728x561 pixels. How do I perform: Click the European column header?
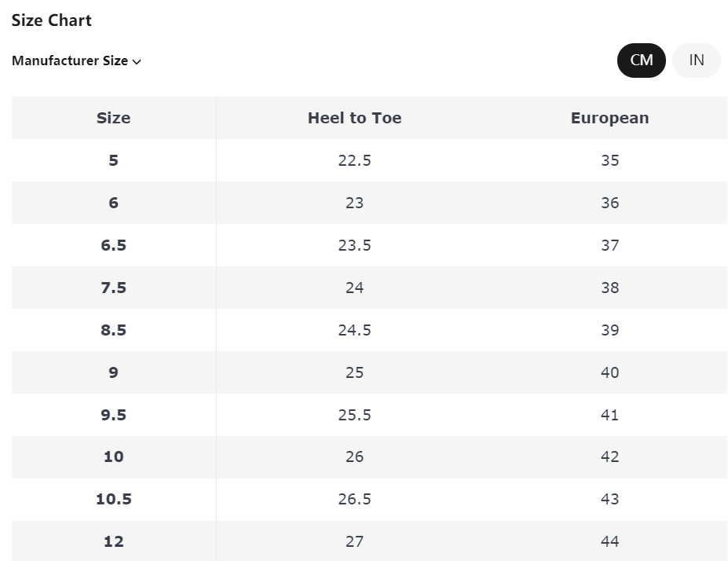coord(609,118)
